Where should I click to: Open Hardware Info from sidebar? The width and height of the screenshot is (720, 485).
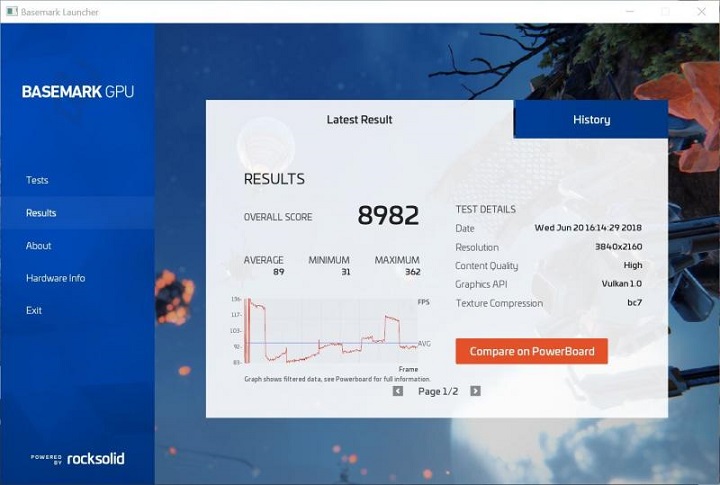(56, 278)
